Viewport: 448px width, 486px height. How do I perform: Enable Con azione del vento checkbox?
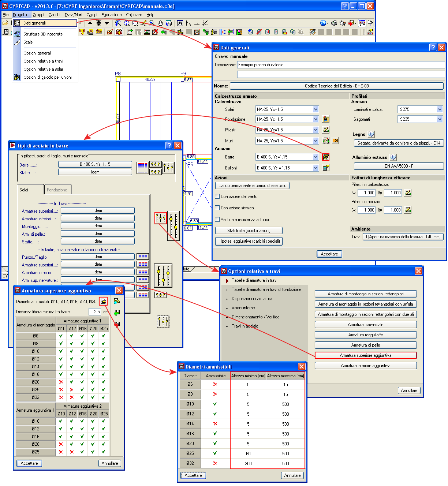tap(217, 197)
